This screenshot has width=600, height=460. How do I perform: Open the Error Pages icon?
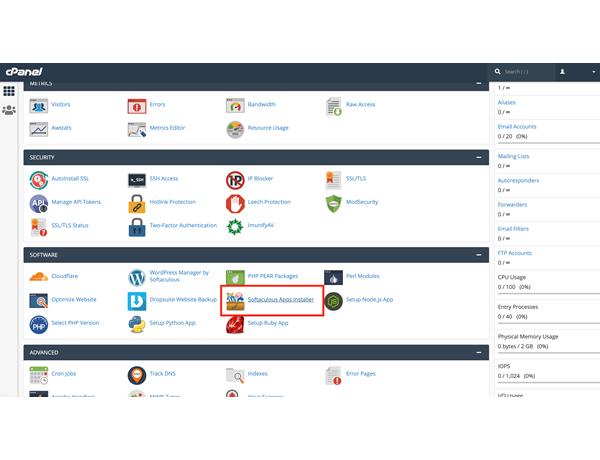click(333, 375)
